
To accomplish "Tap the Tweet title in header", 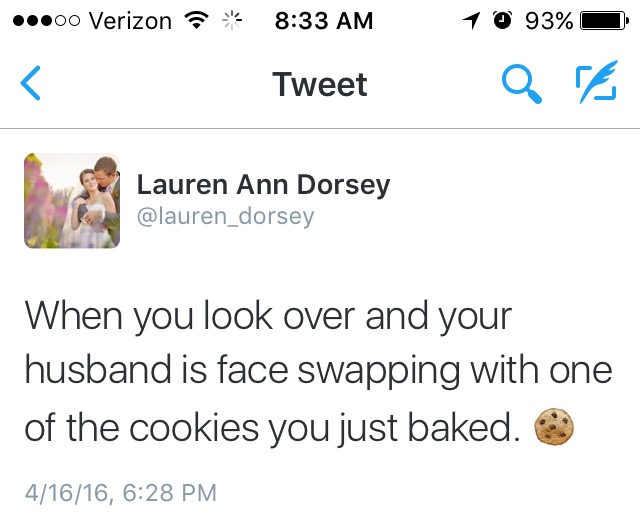I will click(320, 84).
